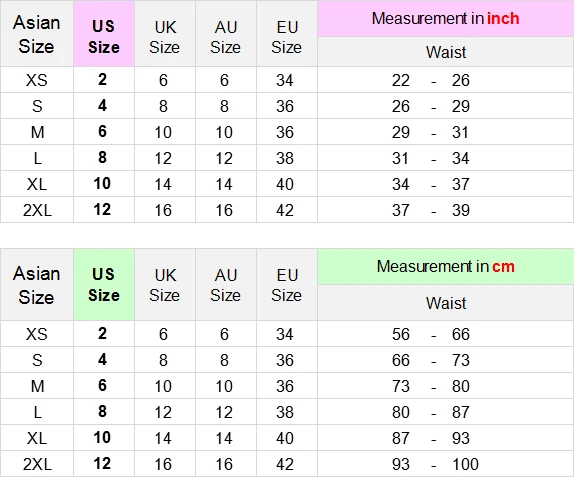Click the 2XL row label in the cm table
Viewport: 574px width, 477px height.
tap(37, 464)
